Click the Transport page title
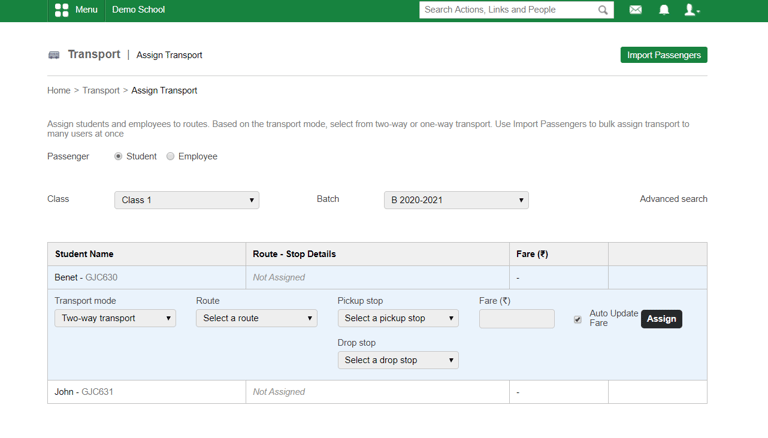Screen dimensions: 768x438 pos(94,54)
